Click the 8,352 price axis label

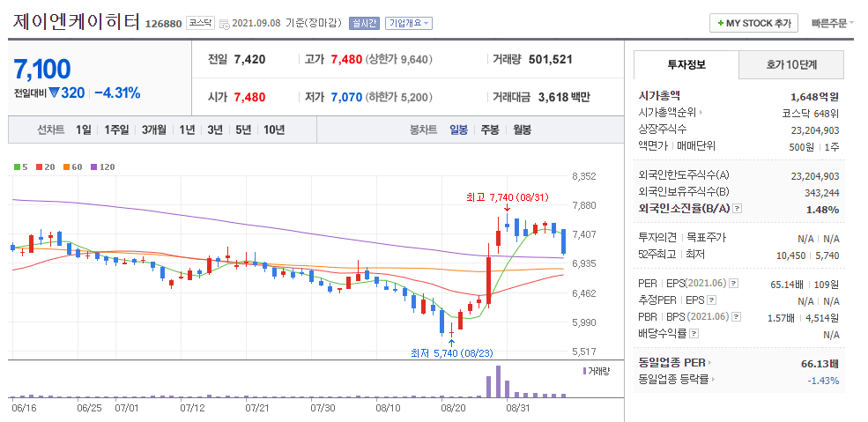click(x=583, y=176)
